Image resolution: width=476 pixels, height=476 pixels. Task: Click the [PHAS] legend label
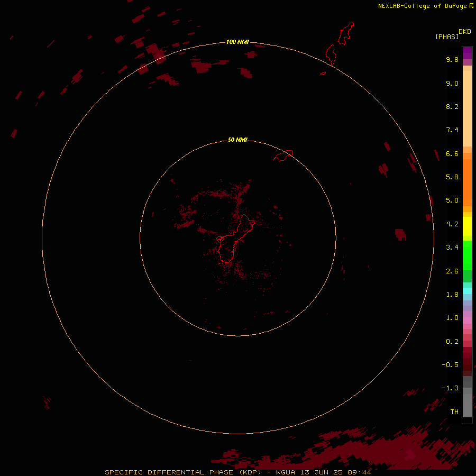click(447, 36)
